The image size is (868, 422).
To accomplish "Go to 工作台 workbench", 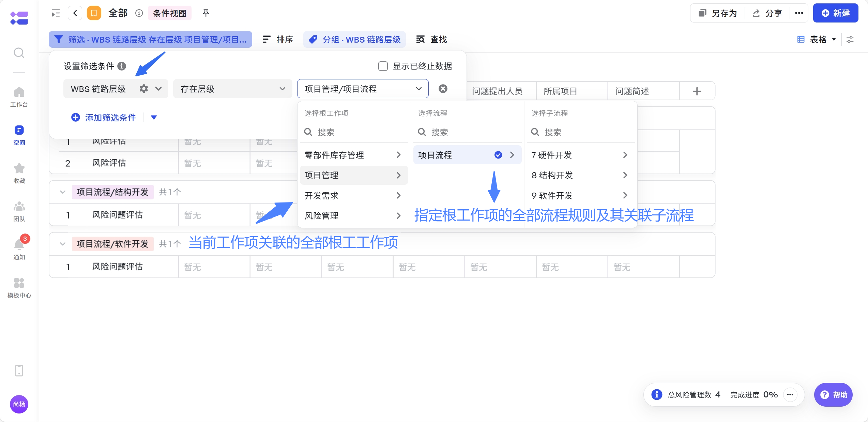I will click(19, 97).
